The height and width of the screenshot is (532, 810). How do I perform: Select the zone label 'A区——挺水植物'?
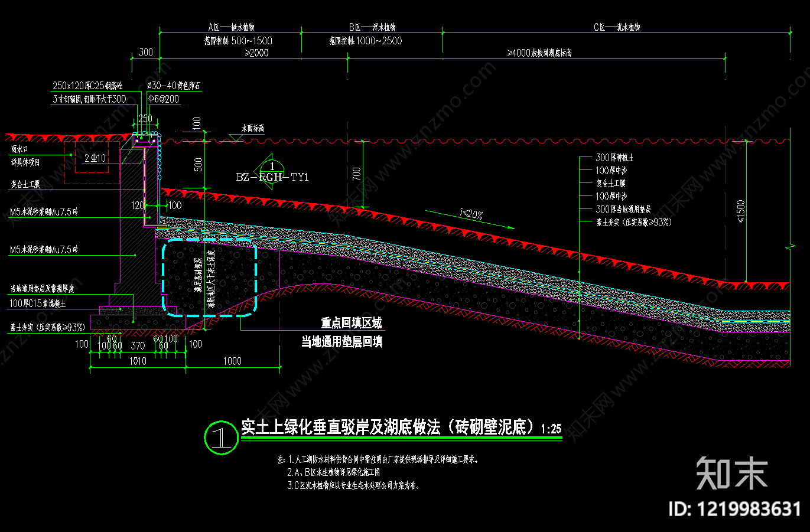[x=231, y=27]
